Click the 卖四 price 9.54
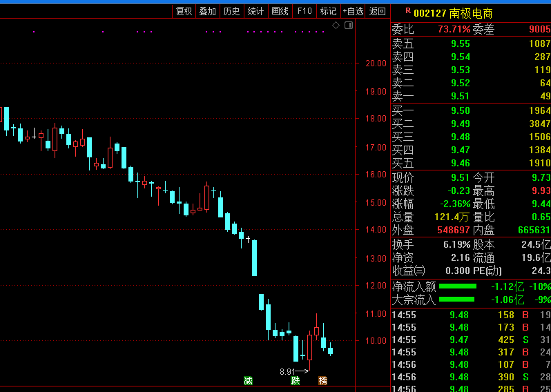Viewport: 551px width, 392px height. (461, 57)
